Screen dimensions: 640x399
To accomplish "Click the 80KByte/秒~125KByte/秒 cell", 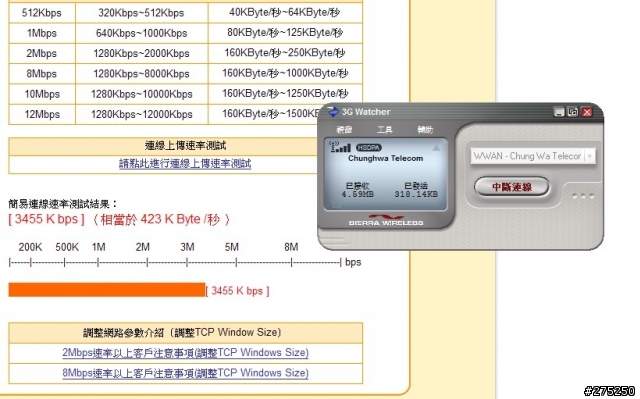I will (x=285, y=33).
